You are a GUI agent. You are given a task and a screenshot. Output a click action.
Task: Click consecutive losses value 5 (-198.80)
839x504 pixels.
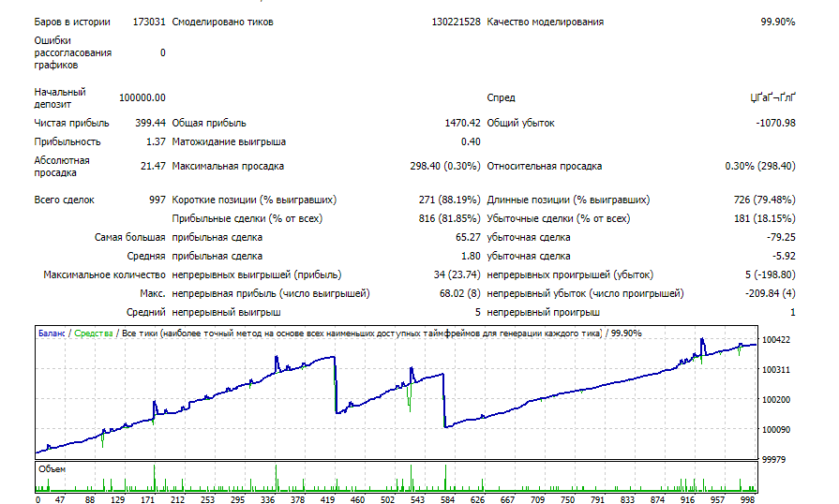[771, 274]
